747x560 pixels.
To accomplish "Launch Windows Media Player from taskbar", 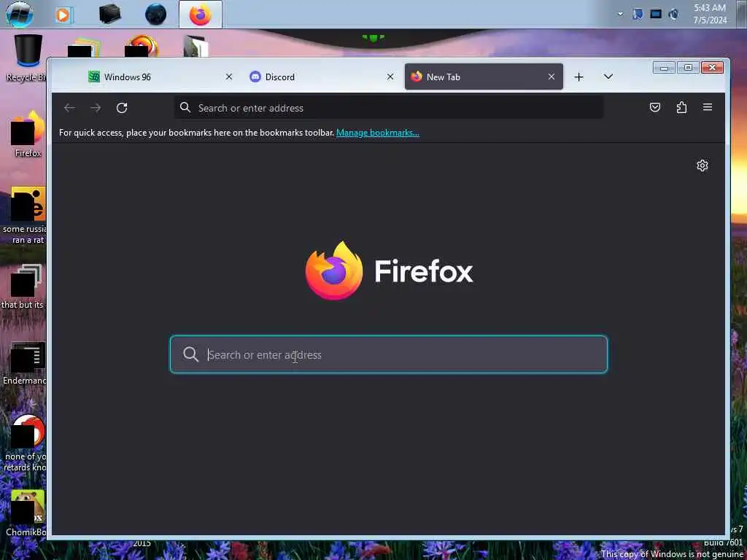I will [x=63, y=15].
